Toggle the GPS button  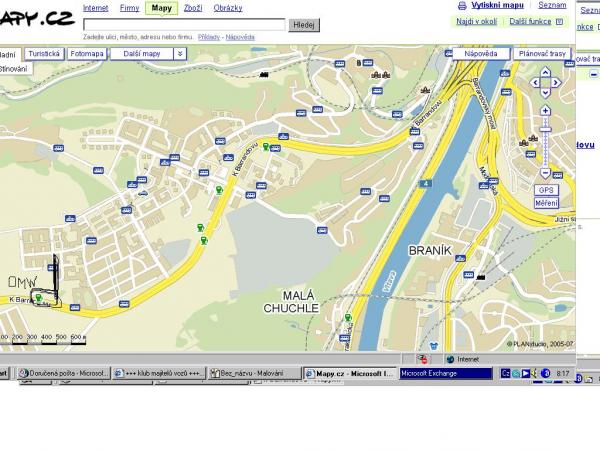(x=546, y=190)
